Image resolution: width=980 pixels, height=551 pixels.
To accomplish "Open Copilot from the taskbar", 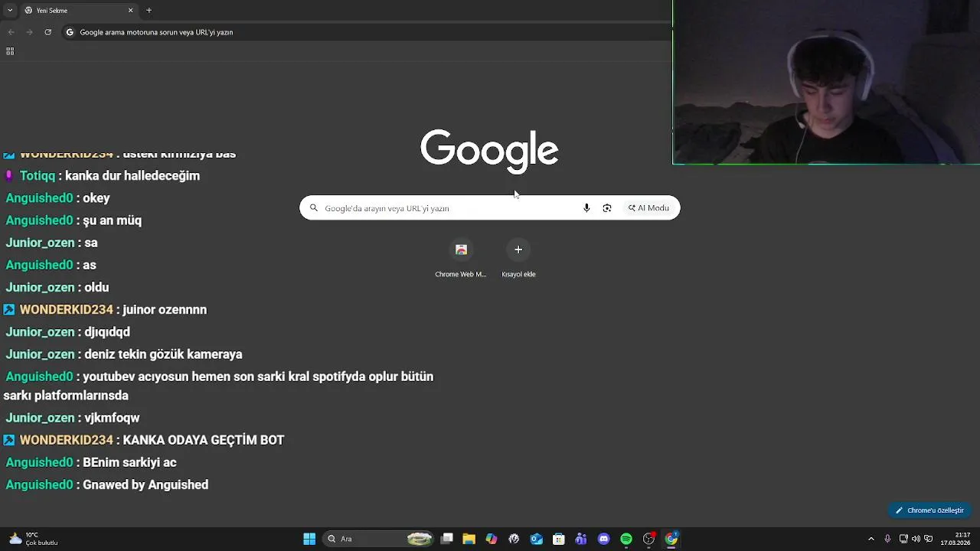I will (492, 539).
